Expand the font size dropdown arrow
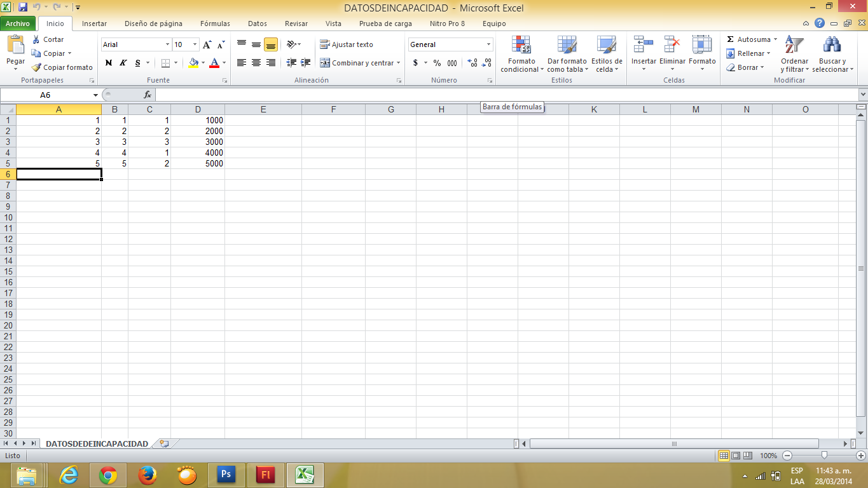Viewport: 868px width, 488px height. (x=195, y=44)
